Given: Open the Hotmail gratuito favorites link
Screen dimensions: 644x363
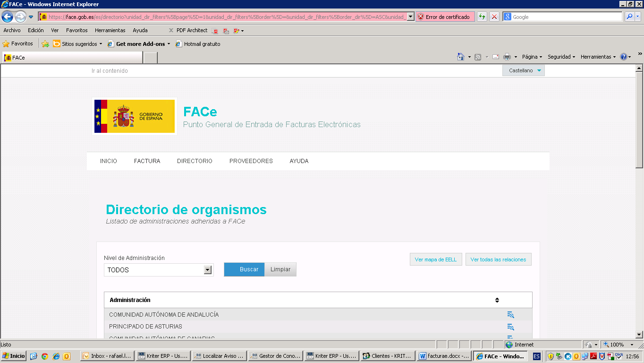Looking at the screenshot, I should coord(198,44).
